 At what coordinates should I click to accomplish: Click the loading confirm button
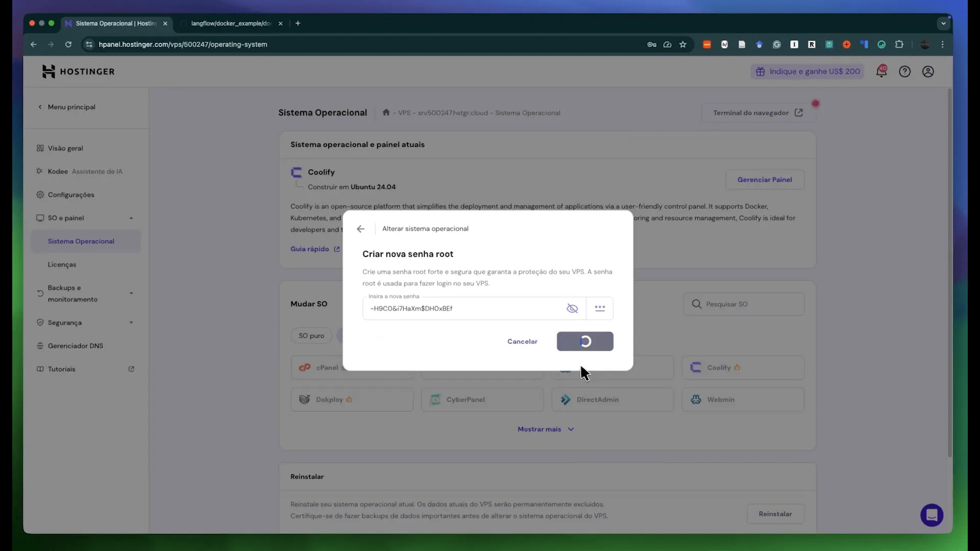[x=585, y=341]
